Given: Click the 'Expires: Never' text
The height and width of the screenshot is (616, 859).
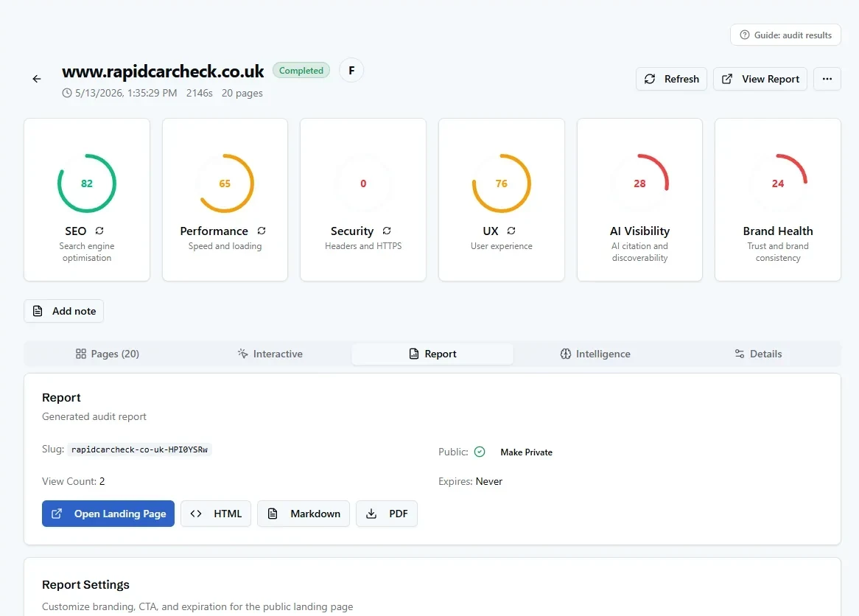Looking at the screenshot, I should pyautogui.click(x=470, y=481).
